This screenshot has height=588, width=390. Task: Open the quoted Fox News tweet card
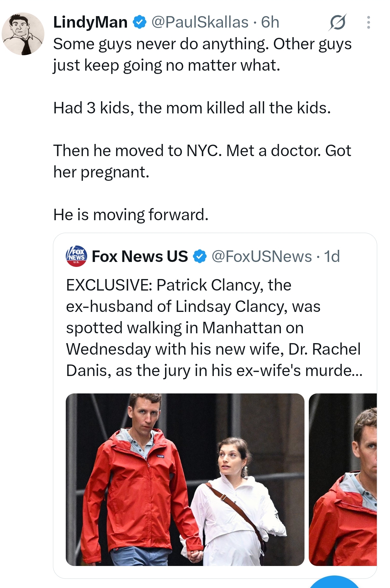click(x=215, y=406)
